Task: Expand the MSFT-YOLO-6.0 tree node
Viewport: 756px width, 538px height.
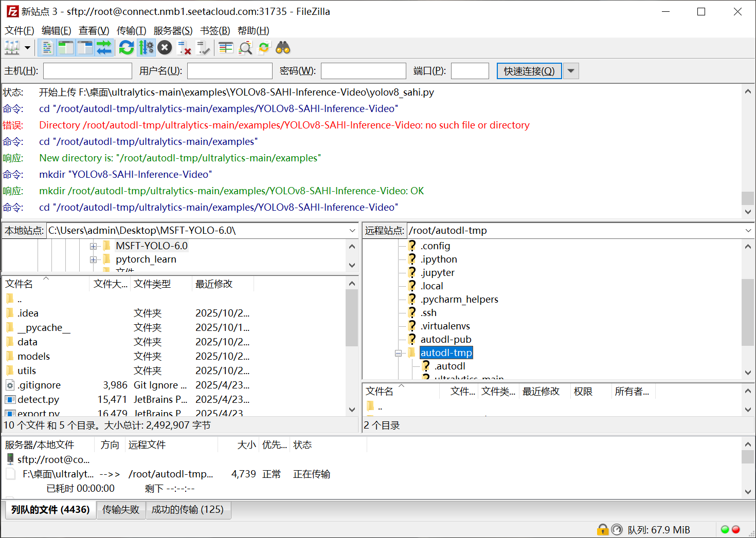Action: (x=93, y=246)
